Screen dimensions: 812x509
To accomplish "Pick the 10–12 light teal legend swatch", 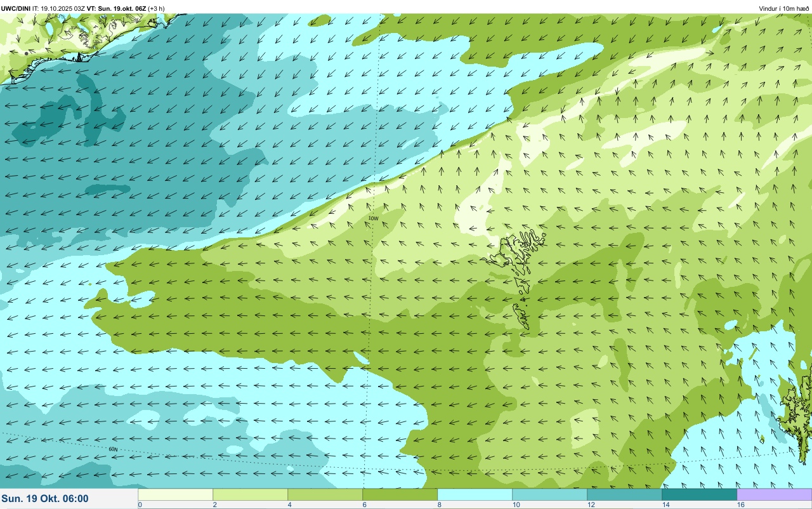I will click(550, 494).
